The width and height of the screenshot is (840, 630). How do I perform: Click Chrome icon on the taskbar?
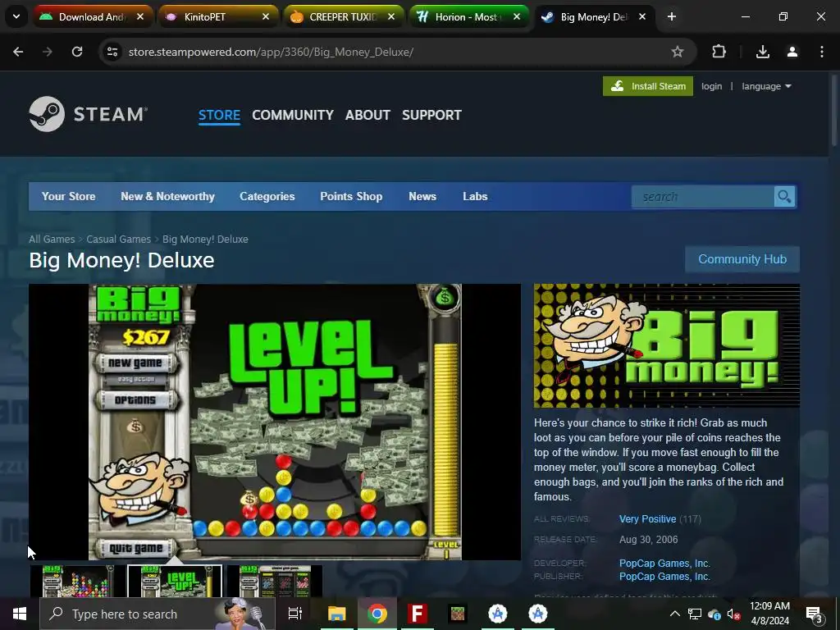377,614
